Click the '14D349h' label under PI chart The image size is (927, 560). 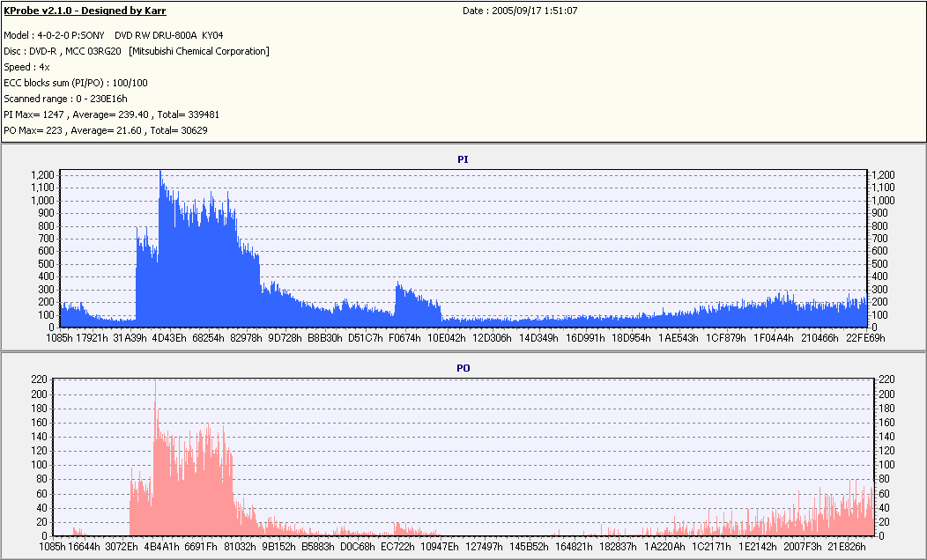click(538, 338)
